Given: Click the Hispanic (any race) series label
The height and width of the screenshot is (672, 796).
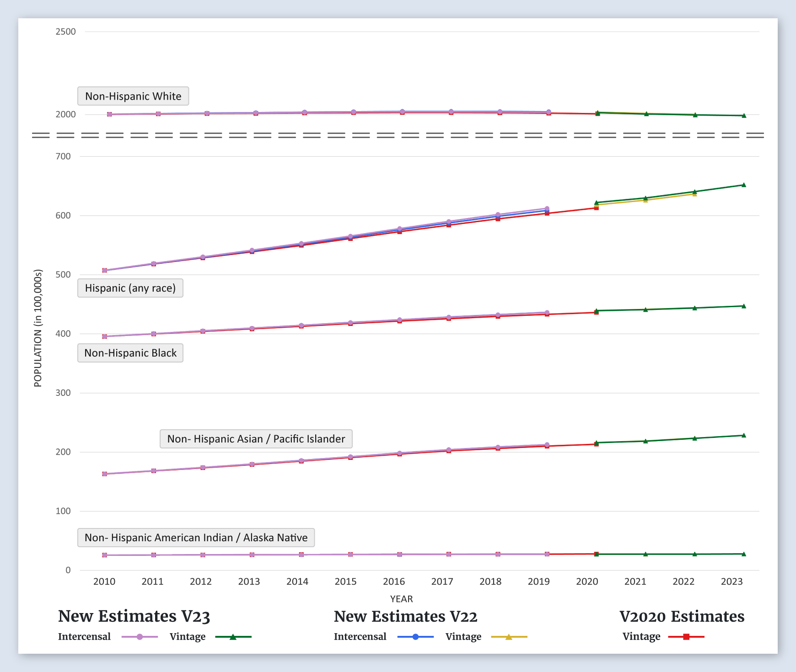Looking at the screenshot, I should 130,288.
